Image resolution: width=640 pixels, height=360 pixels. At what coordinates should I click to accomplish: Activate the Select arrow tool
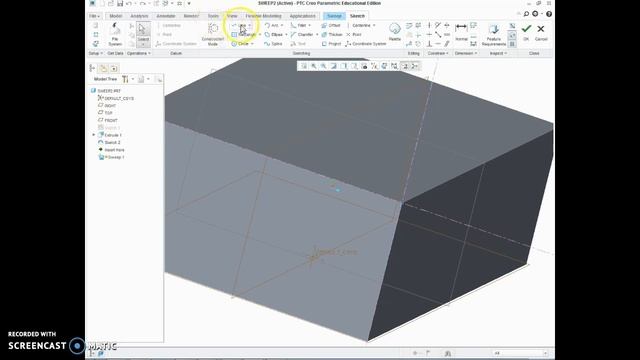pos(143,34)
